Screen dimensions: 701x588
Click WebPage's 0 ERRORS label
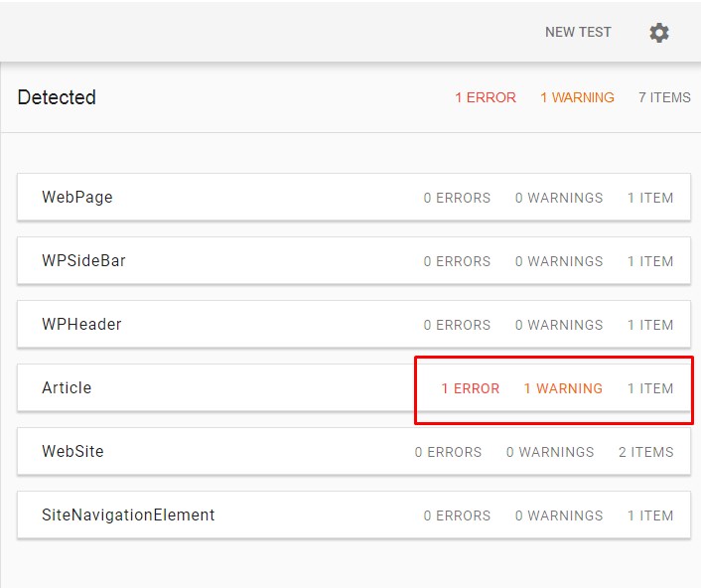click(x=457, y=198)
